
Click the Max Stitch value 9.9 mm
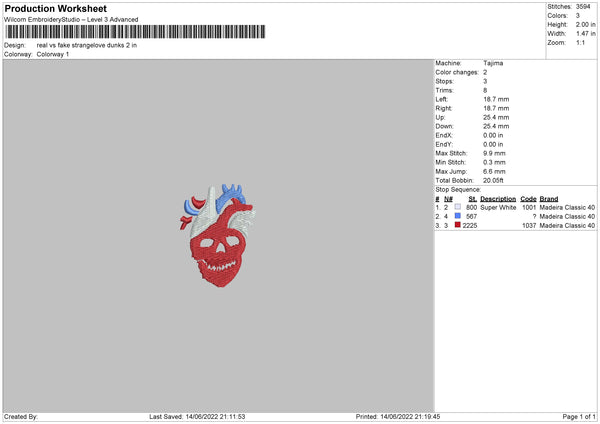(x=494, y=153)
